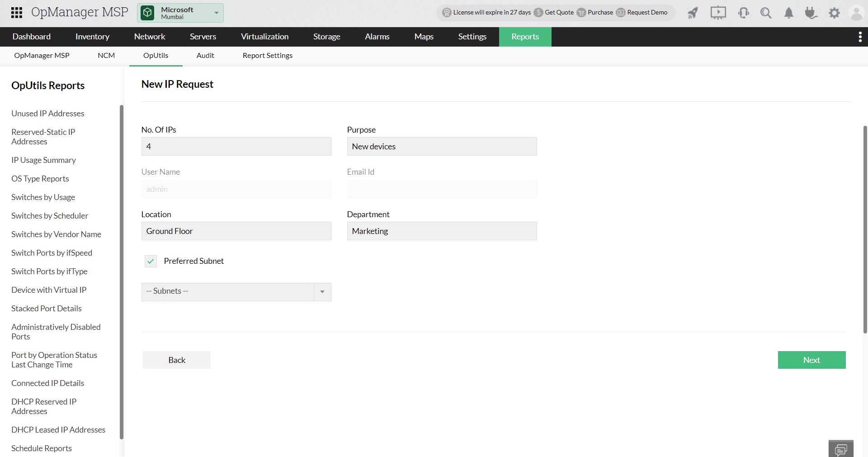Open the apps grid icon beside OpManager MSP

tap(16, 12)
